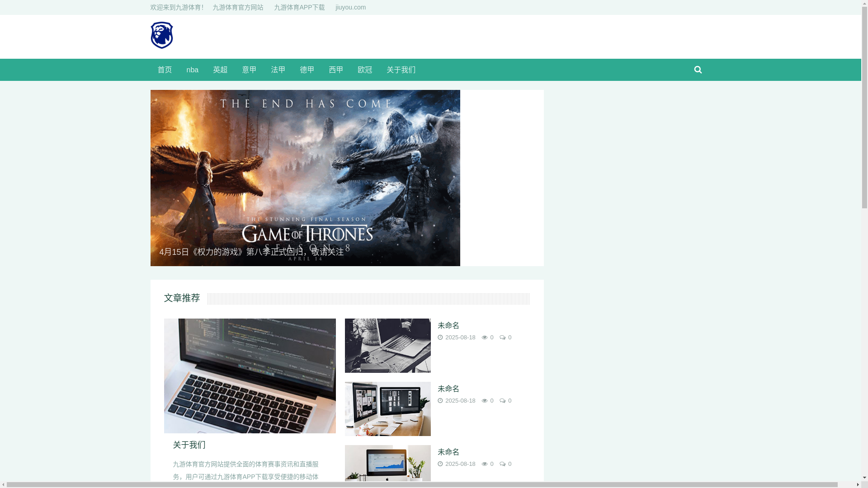This screenshot has height=488, width=868.
Task: Click the 九游体育官方网站提供全面 article excerpt
Action: coord(245,470)
